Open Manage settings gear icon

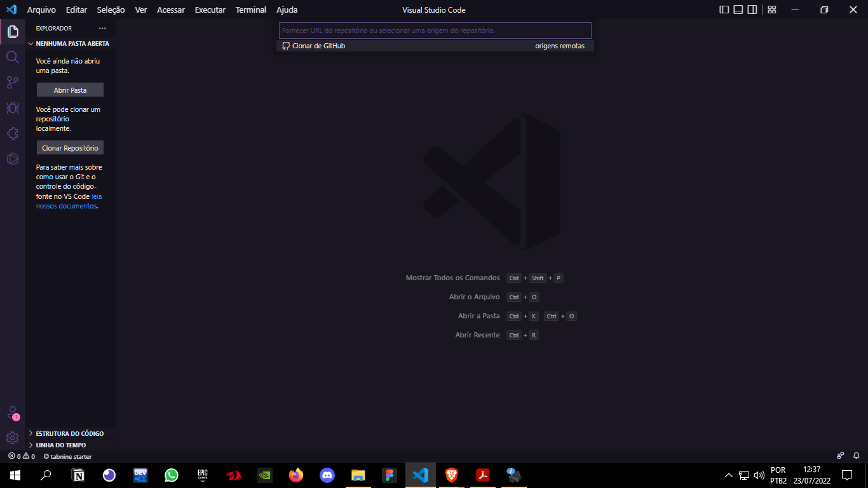pos(12,438)
